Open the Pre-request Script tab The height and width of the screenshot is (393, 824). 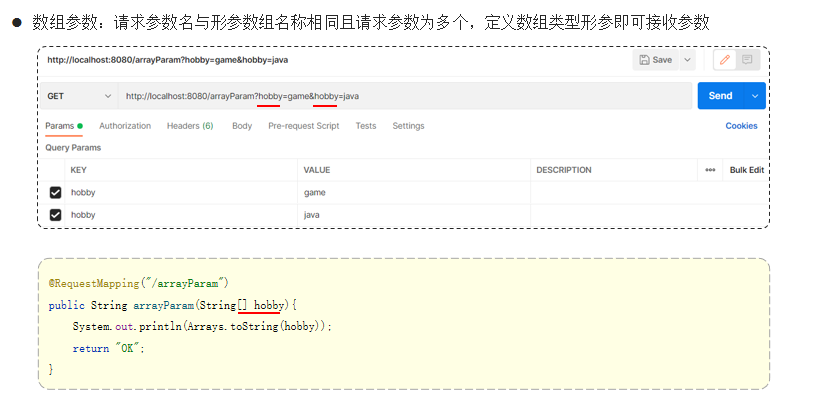pyautogui.click(x=304, y=126)
